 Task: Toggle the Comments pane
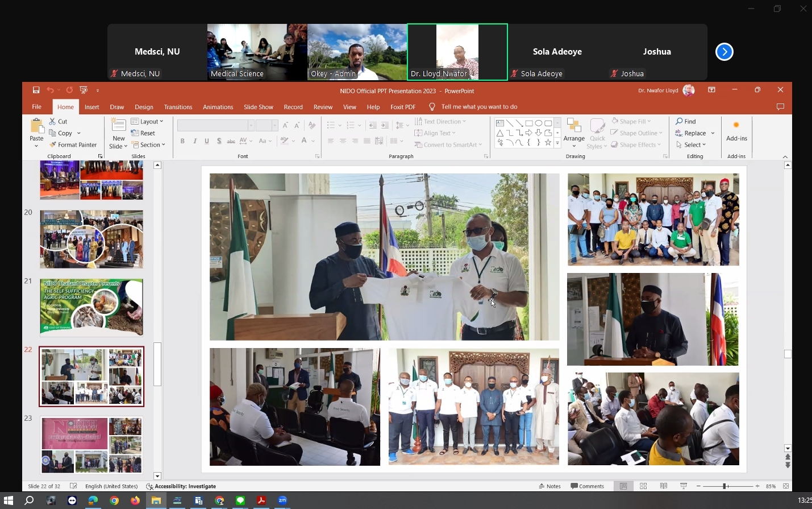[588, 486]
